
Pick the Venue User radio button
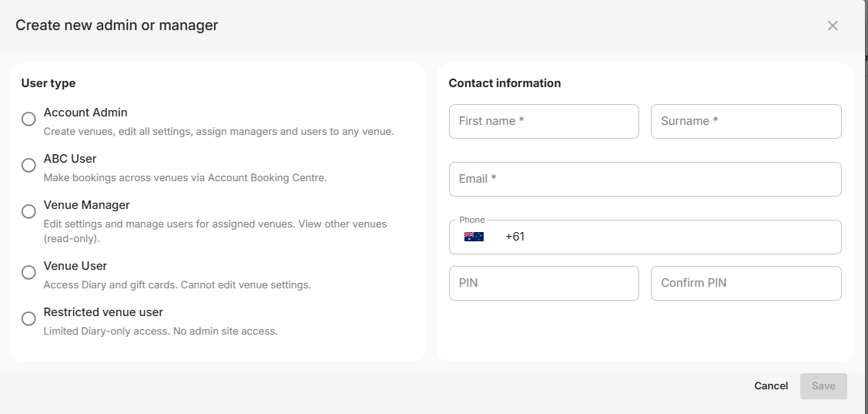28,272
